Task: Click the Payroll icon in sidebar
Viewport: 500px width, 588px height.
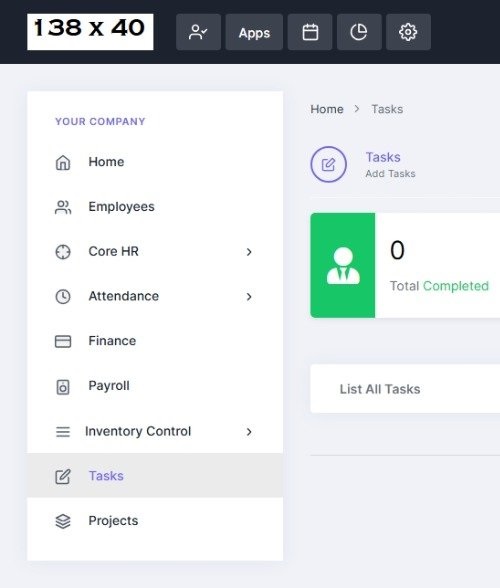Action: click(x=63, y=387)
